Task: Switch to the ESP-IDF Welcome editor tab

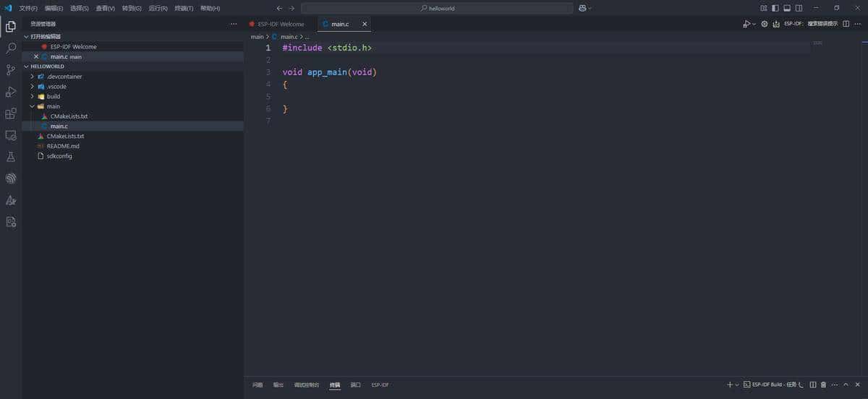Action: pyautogui.click(x=281, y=24)
